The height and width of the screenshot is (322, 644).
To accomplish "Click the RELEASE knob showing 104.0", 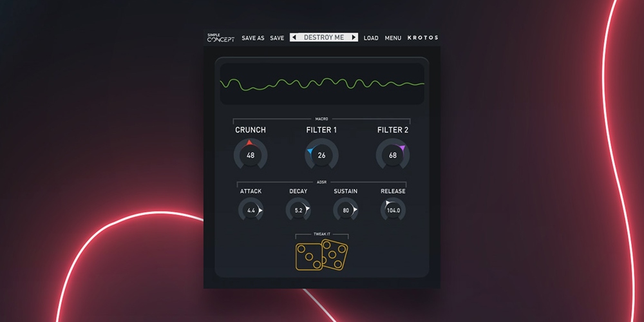I will coord(393,211).
